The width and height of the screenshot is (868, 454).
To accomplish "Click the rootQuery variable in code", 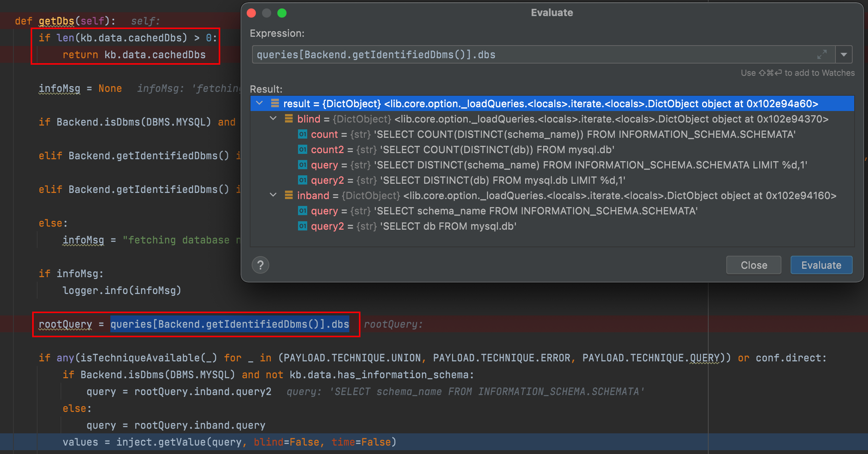I will pos(65,324).
